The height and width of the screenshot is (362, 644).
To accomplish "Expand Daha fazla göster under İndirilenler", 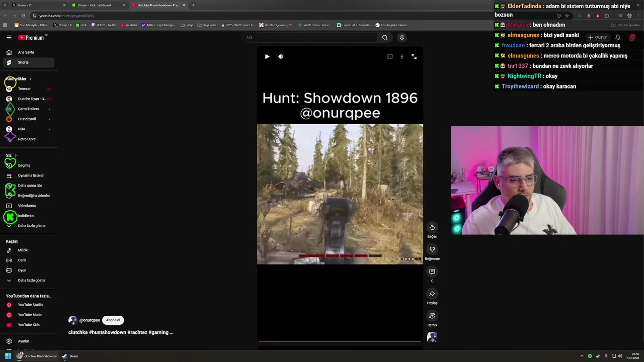I will (x=28, y=226).
